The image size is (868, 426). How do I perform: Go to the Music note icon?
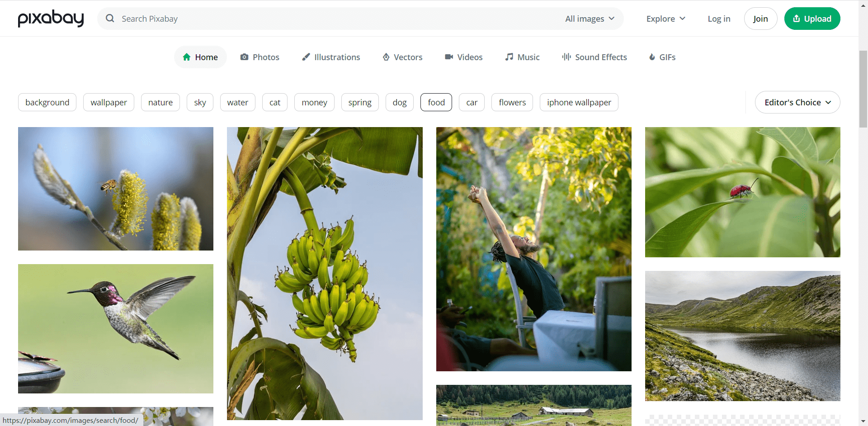coord(509,57)
